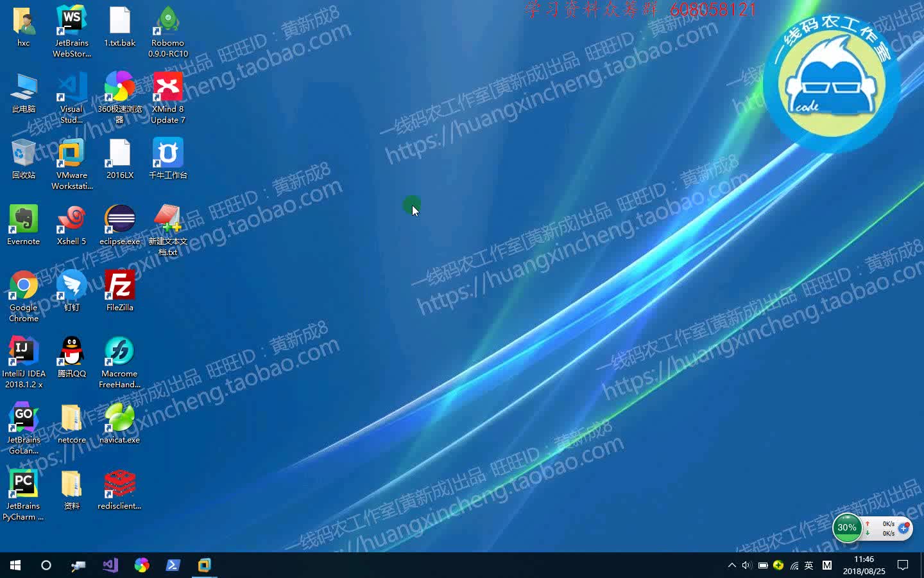Open the clock showing 11:46
Screen dimensions: 924x578
[x=864, y=565]
